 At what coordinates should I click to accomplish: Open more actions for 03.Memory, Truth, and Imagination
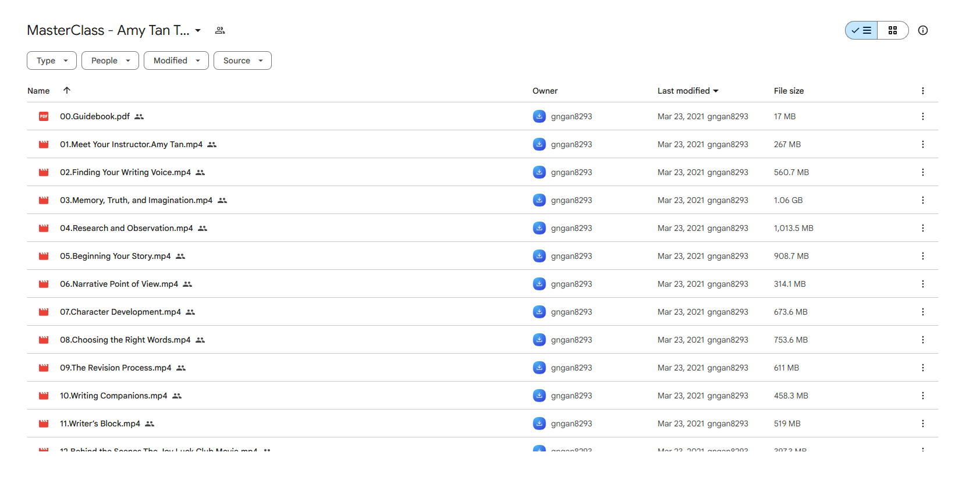(923, 200)
